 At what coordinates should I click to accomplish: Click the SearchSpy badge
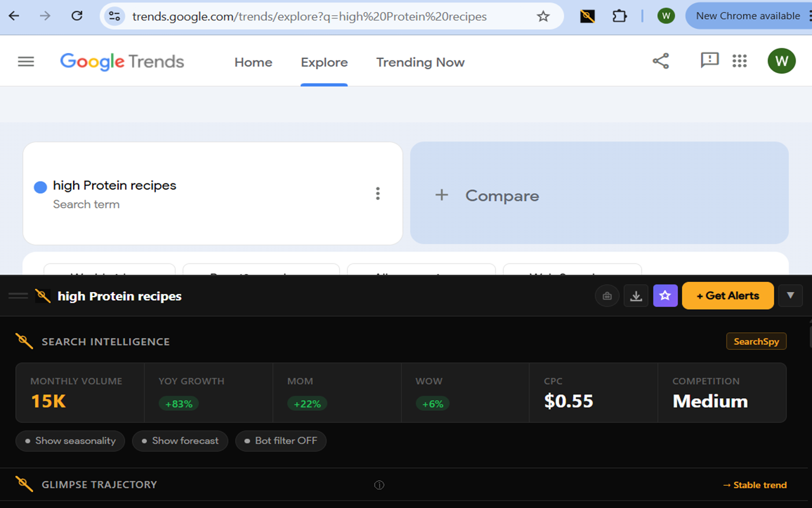tap(756, 342)
